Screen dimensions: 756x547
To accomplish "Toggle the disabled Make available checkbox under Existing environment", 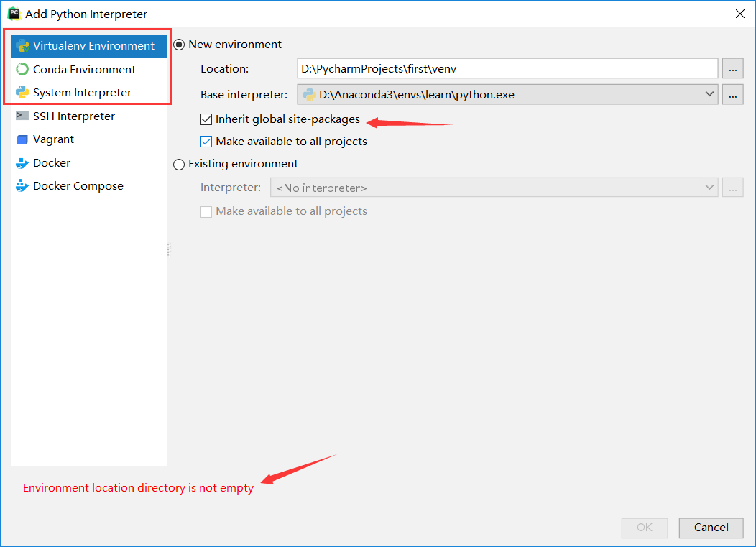I will point(206,212).
